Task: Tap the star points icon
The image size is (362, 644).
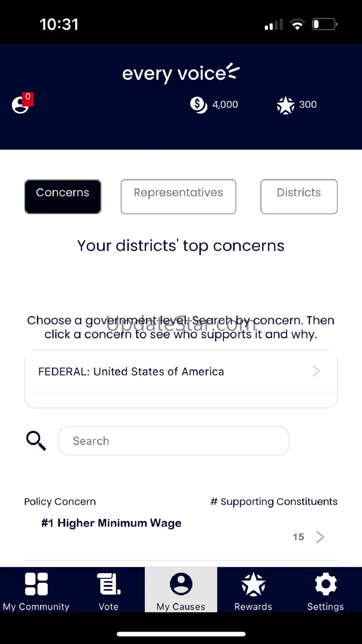Action: [285, 105]
